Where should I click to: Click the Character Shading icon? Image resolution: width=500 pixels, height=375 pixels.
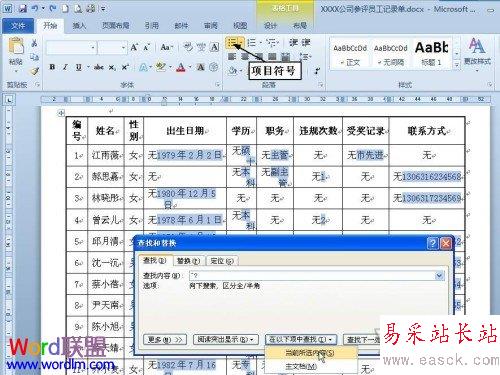click(x=201, y=67)
